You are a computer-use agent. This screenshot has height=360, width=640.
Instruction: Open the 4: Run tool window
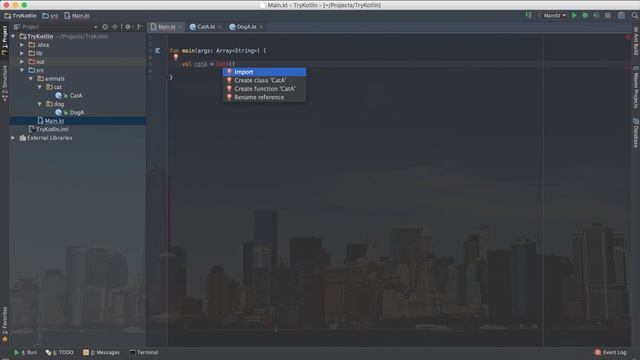(x=25, y=352)
